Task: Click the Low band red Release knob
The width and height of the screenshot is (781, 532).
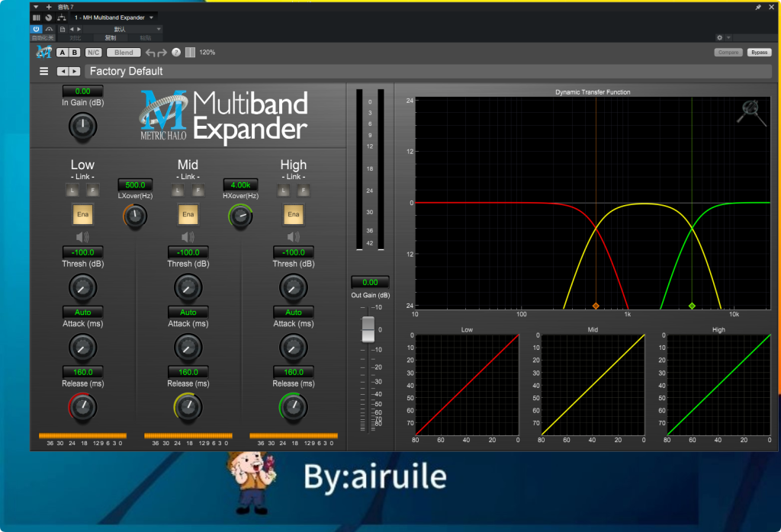Action: [x=82, y=408]
